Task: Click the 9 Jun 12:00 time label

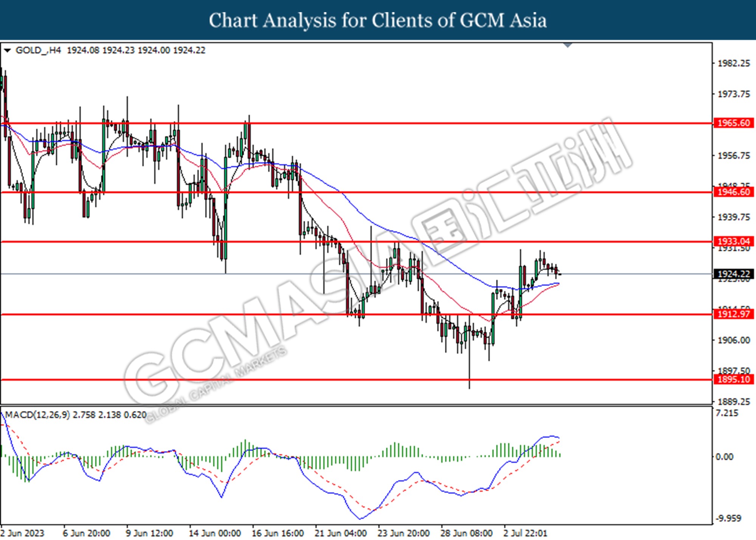Action: pyautogui.click(x=149, y=533)
